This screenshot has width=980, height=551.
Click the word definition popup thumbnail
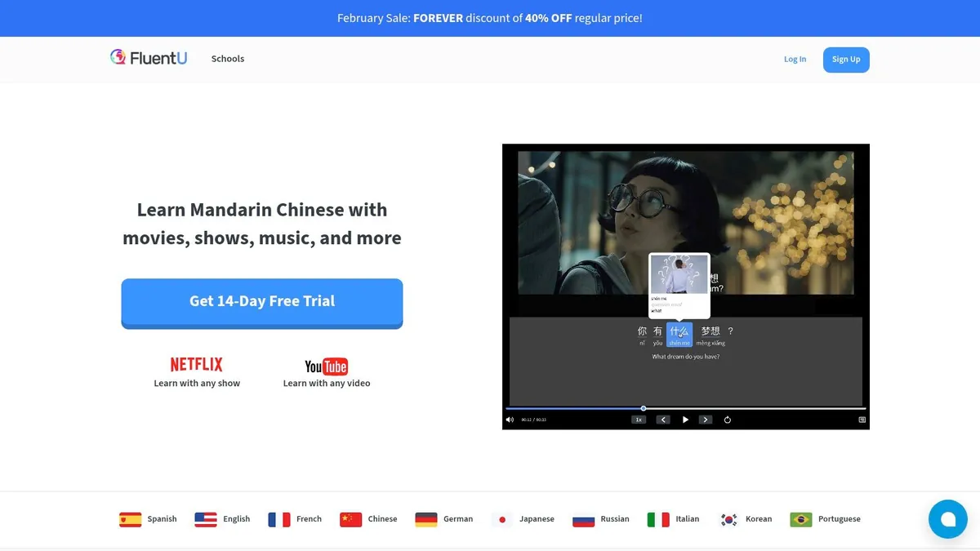coord(679,274)
